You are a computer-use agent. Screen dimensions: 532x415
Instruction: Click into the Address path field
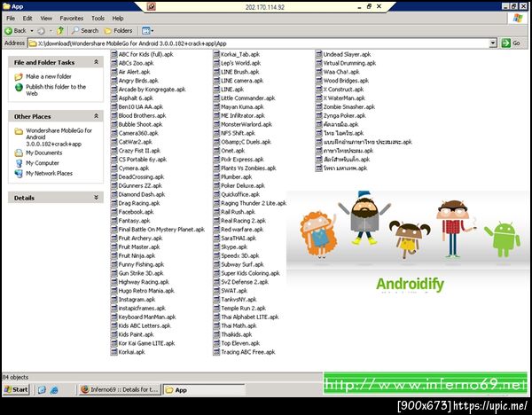259,43
